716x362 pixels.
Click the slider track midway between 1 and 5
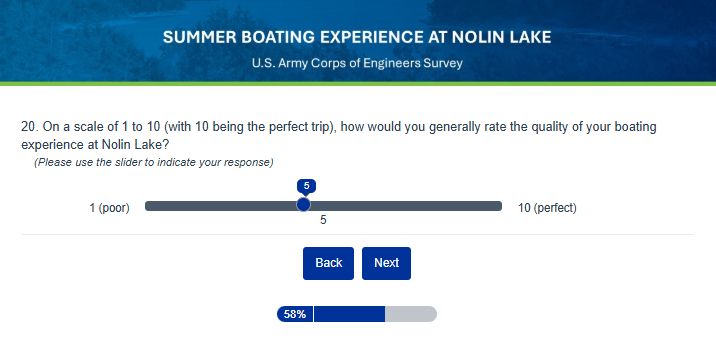pyautogui.click(x=224, y=206)
